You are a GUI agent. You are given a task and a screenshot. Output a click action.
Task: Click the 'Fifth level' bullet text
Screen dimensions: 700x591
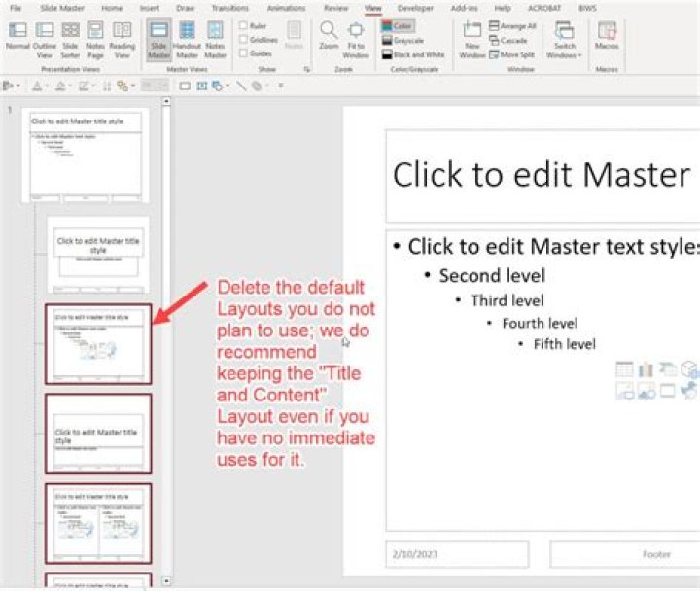coord(564,344)
